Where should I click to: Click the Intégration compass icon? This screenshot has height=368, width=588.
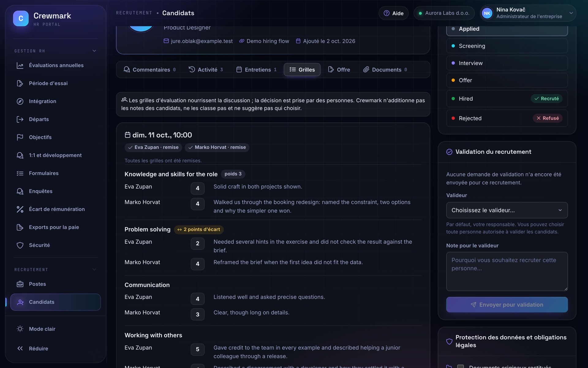coord(20,101)
